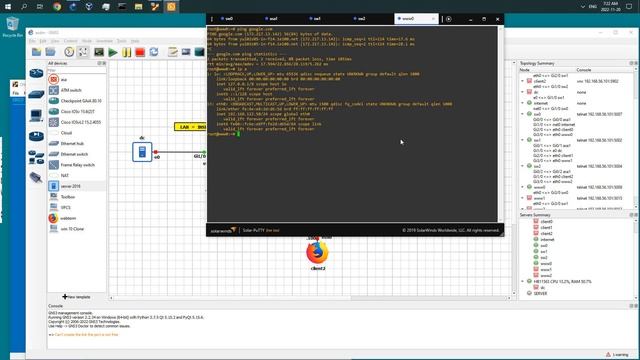
Task: Select Frame Relay switch template
Action: click(x=77, y=164)
